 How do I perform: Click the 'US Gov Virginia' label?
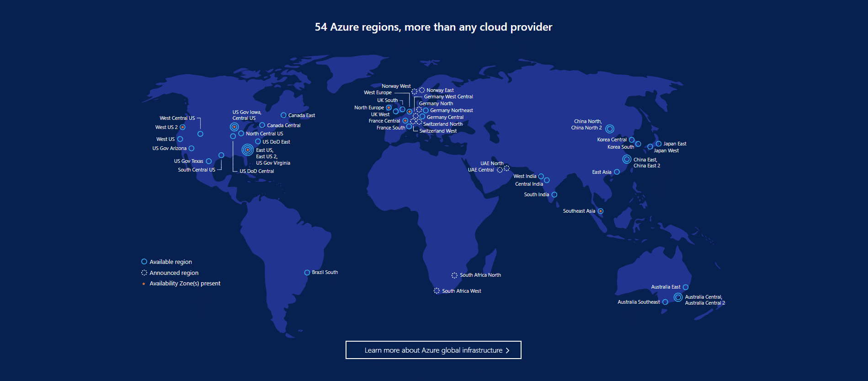(273, 163)
